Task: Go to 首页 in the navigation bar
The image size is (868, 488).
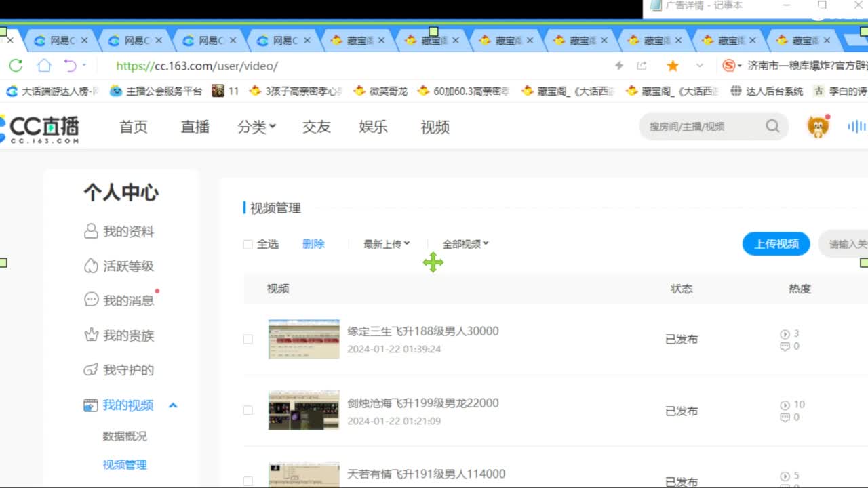Action: [133, 127]
